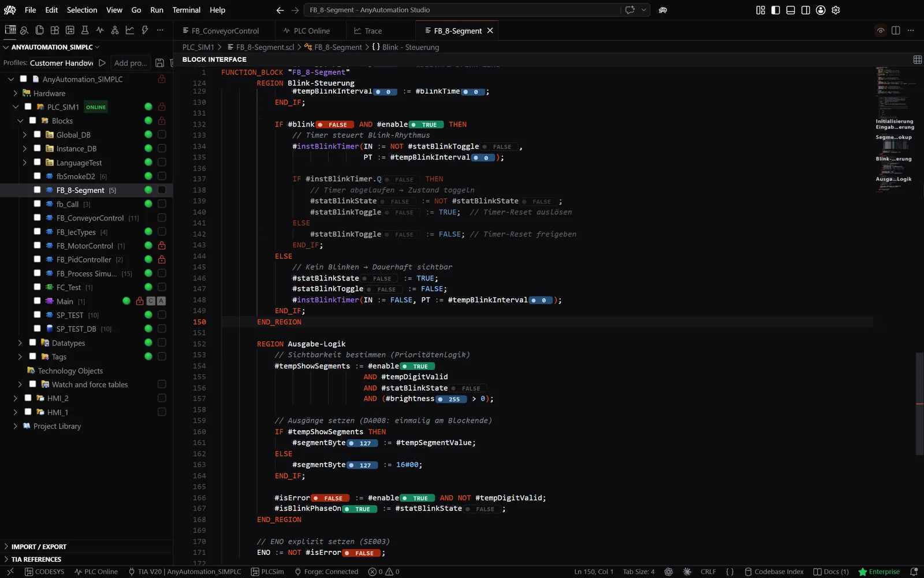Toggle online monitoring eye icon
This screenshot has width=924, height=578.
coord(881,31)
